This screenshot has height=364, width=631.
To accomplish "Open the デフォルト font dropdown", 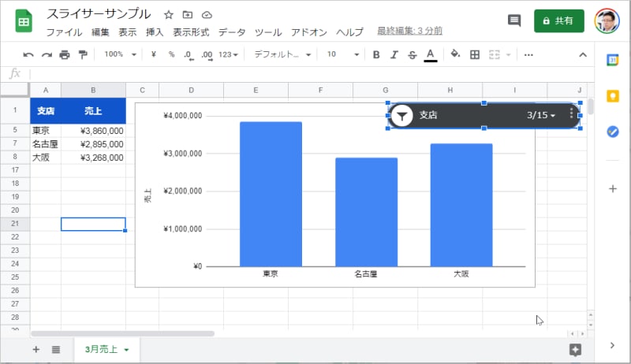I will [282, 54].
